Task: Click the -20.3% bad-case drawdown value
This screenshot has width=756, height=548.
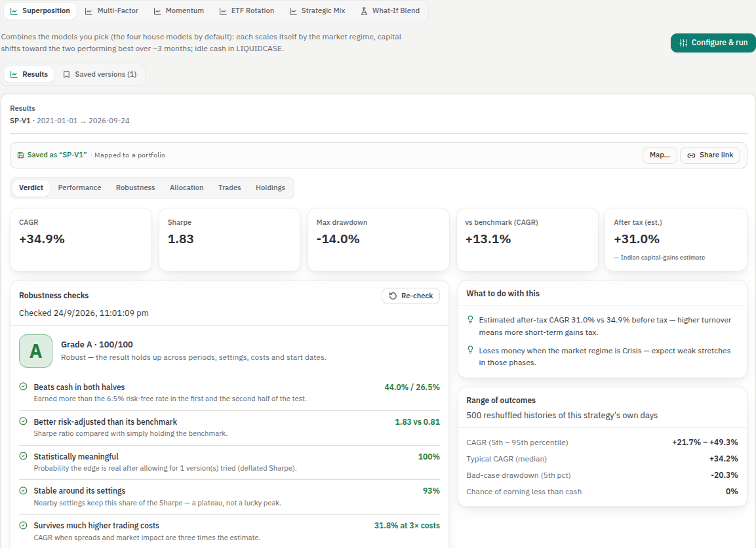Action: click(725, 475)
